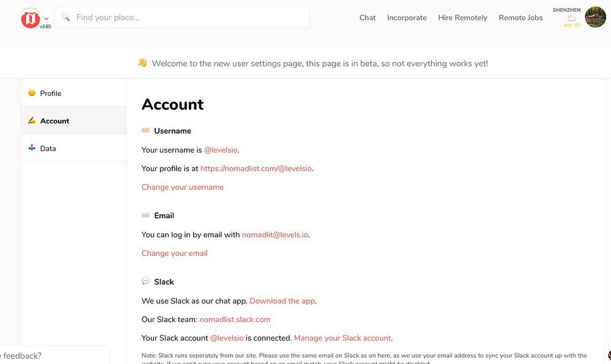Click the Data inbox icon
This screenshot has height=364, width=611.
point(32,148)
